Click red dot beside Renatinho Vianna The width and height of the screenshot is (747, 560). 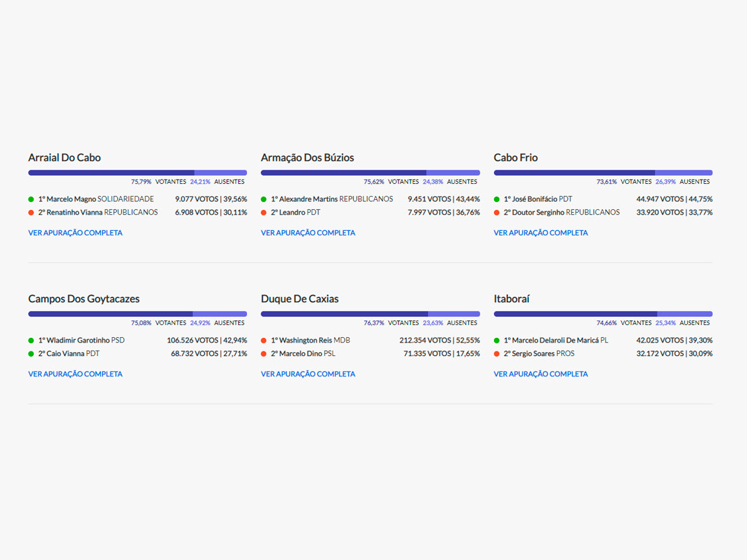coord(31,213)
